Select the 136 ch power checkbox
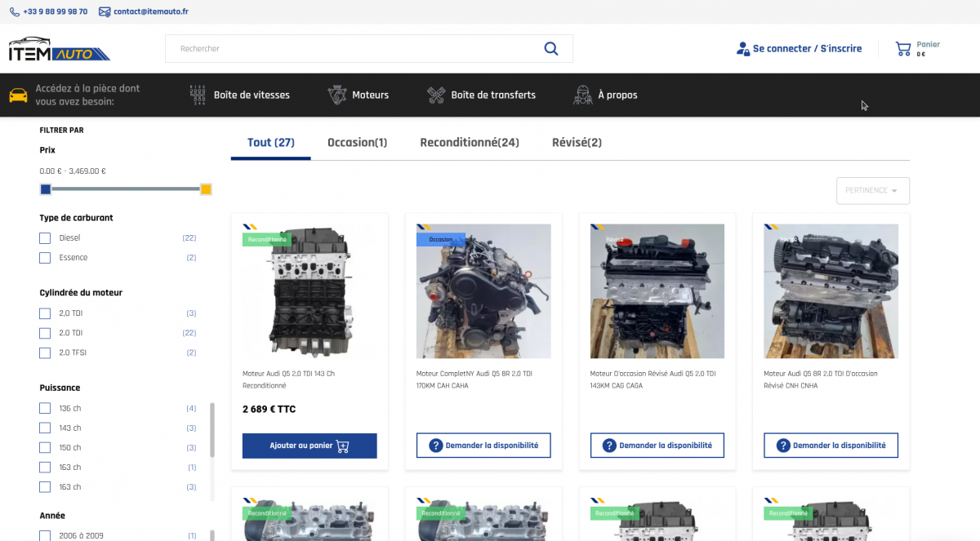This screenshot has width=980, height=541. pos(45,409)
